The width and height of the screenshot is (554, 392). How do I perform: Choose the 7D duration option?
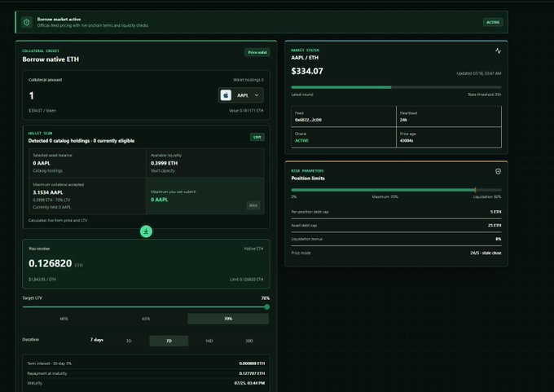coord(169,341)
